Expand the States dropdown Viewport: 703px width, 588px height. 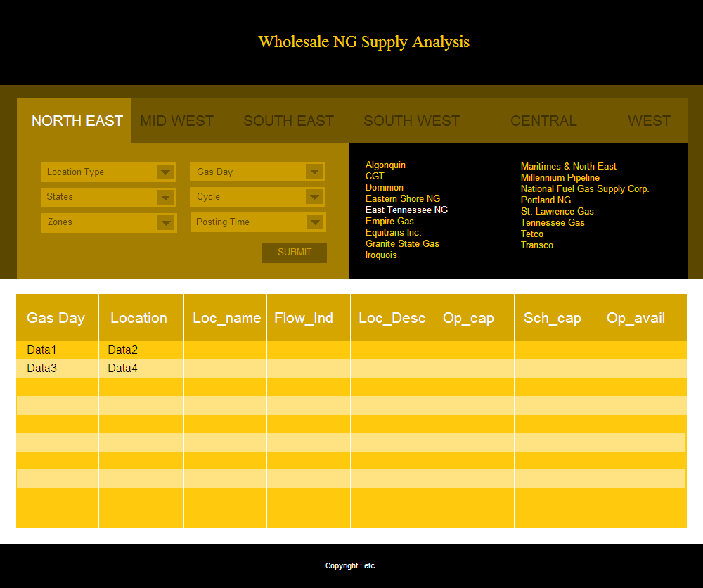(x=108, y=198)
